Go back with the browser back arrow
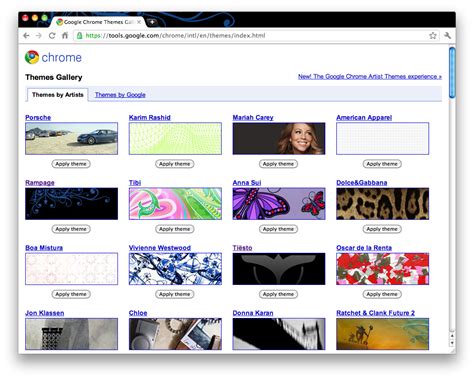This screenshot has height=379, width=474. click(x=26, y=35)
